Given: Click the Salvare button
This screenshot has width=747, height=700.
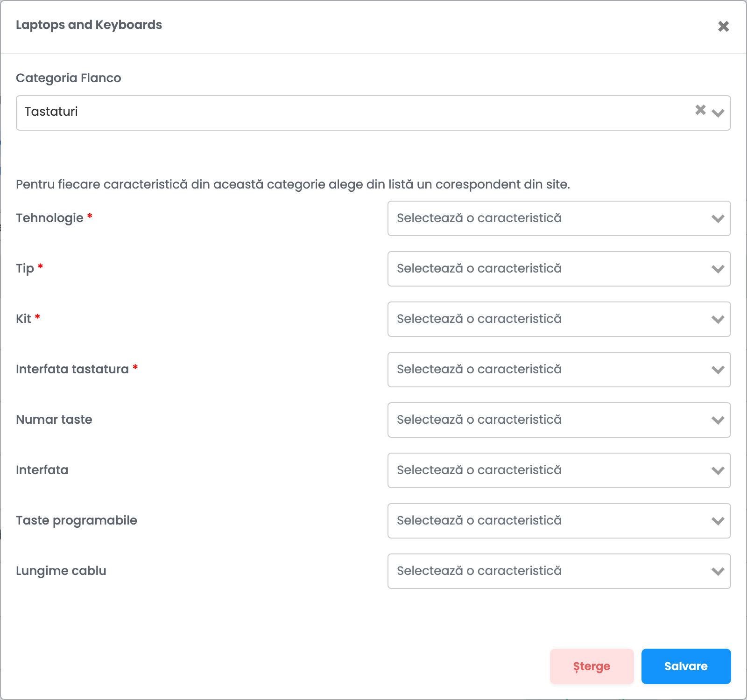Looking at the screenshot, I should coord(686,666).
